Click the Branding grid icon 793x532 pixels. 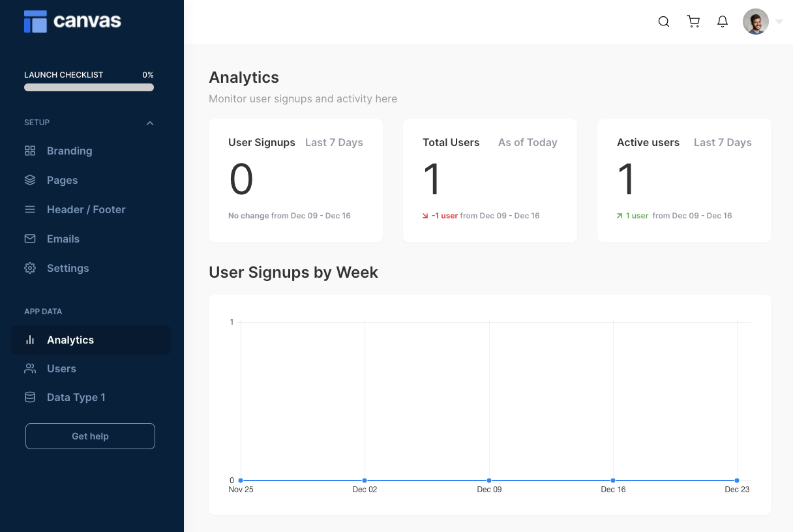30,151
